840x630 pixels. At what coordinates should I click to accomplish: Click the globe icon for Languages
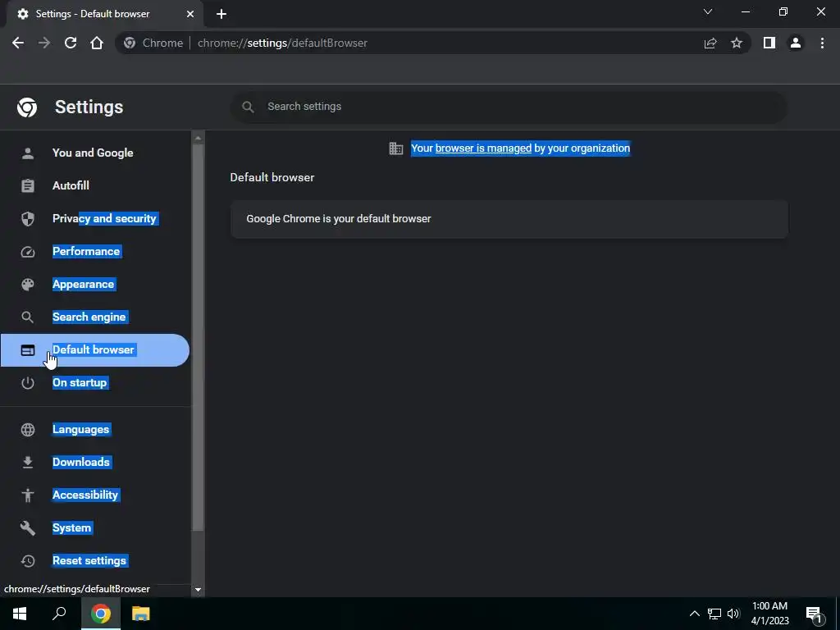click(28, 430)
